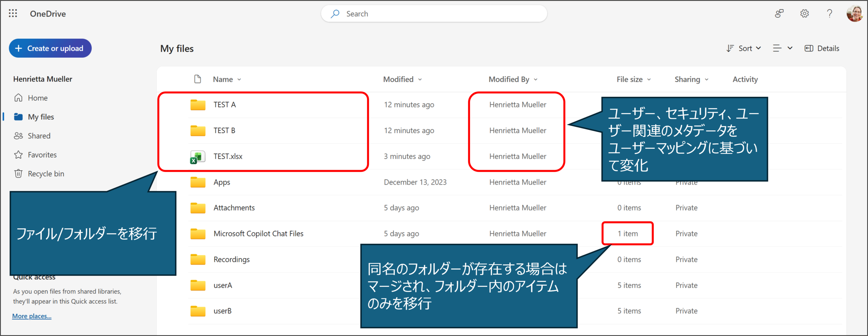Click the TEST A folder icon
Image resolution: width=868 pixels, height=336 pixels.
198,105
